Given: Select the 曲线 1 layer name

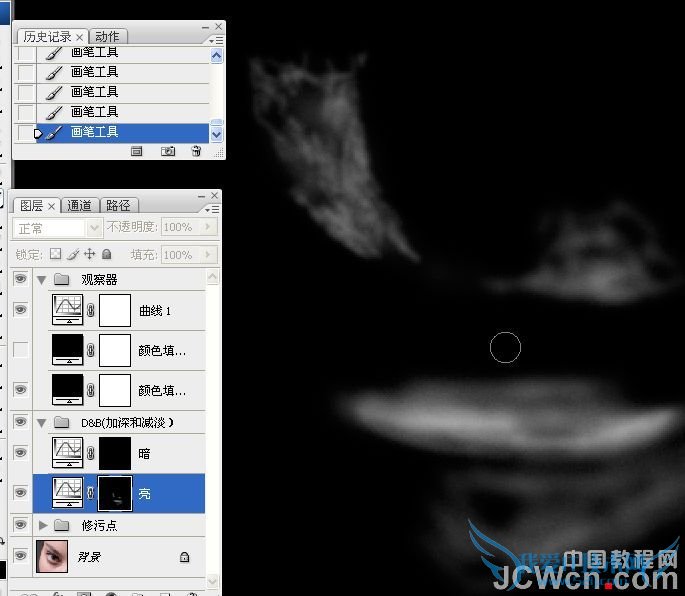Looking at the screenshot, I should pos(155,311).
